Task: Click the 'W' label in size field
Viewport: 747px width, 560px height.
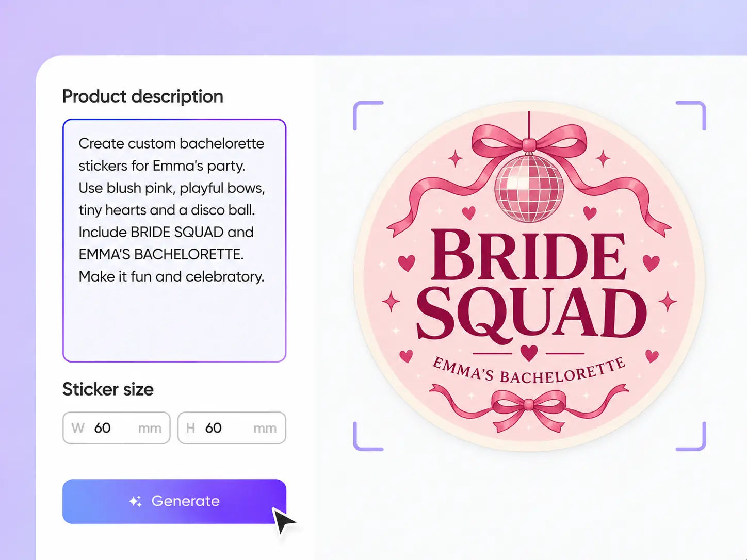Action: [x=78, y=428]
